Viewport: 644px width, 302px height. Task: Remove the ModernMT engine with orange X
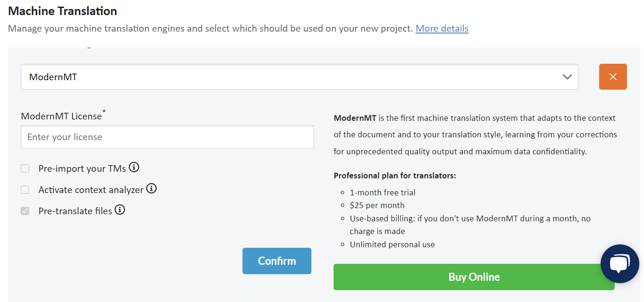click(613, 76)
